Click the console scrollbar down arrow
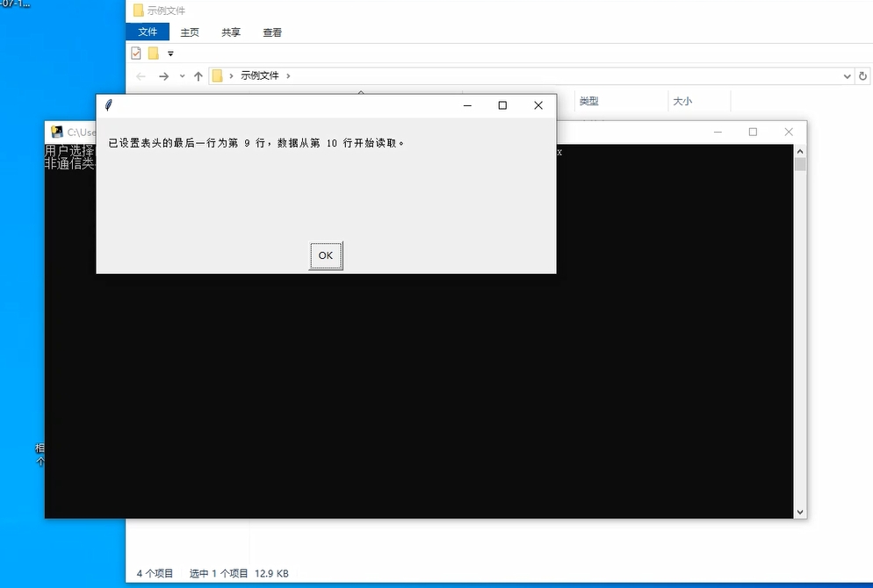873x588 pixels. (x=800, y=513)
